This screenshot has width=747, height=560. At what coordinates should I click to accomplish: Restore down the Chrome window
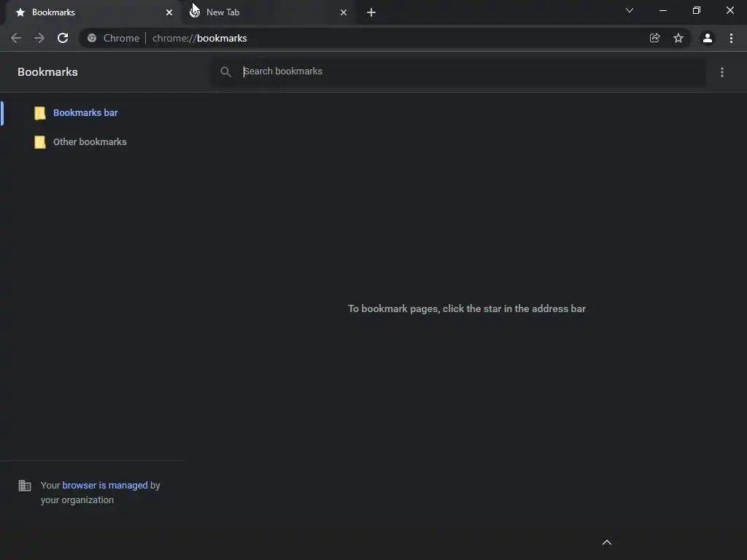pos(697,10)
